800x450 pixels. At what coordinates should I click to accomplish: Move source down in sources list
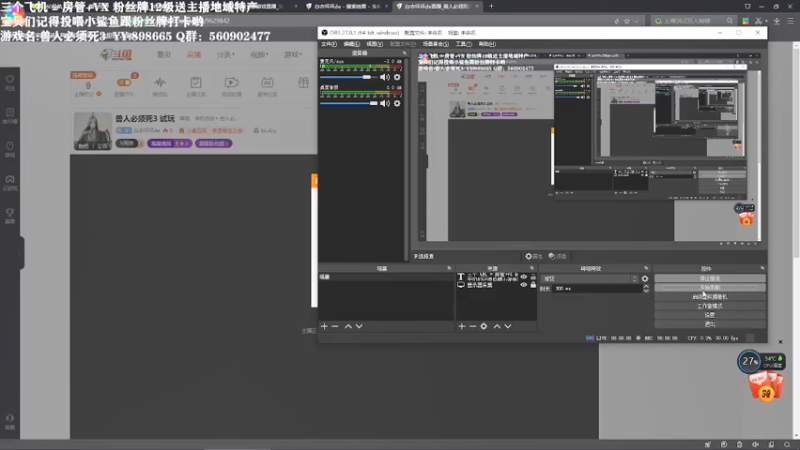click(508, 326)
